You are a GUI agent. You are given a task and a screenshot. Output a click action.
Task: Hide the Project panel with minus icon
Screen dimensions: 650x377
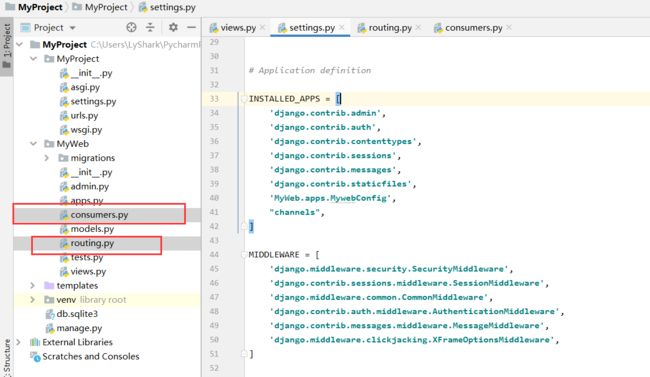point(192,27)
